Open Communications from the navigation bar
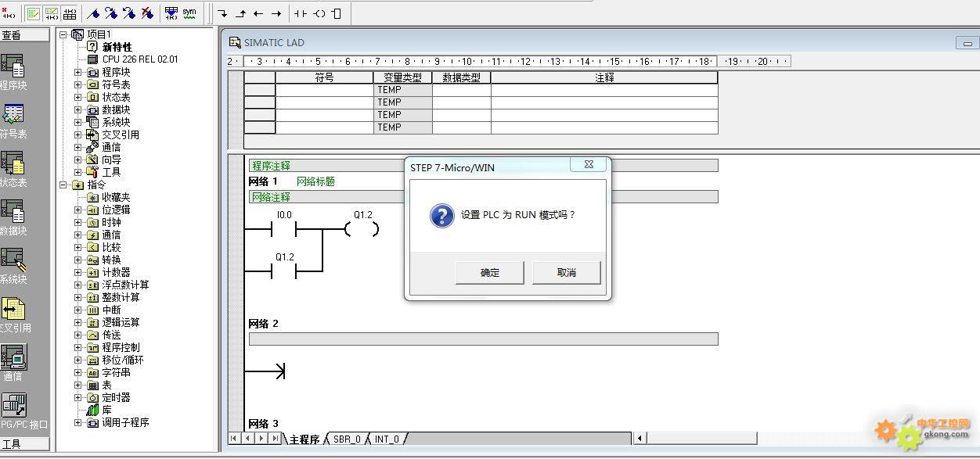Viewport: 980px width, 459px height. tap(13, 363)
